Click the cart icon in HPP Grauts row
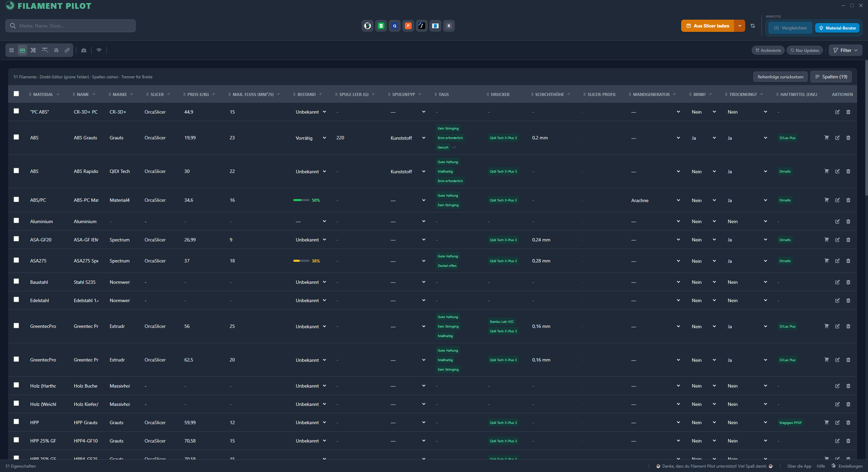This screenshot has width=868, height=472. click(x=827, y=422)
